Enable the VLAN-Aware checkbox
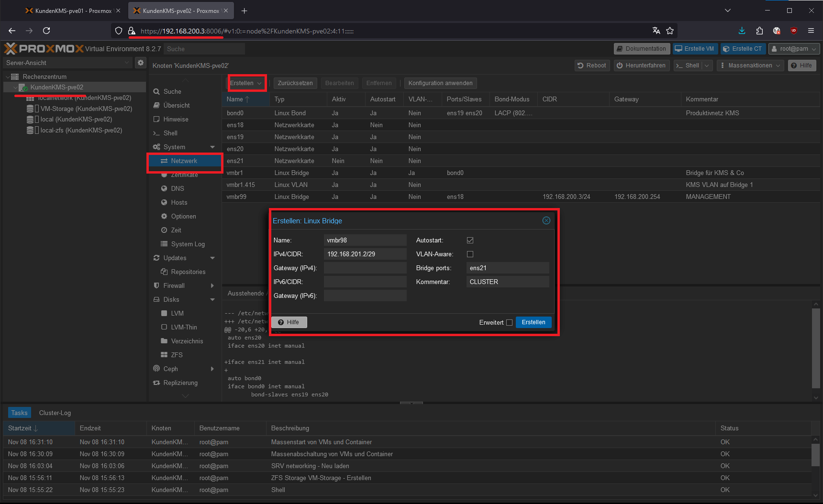Viewport: 823px width, 504px height. pyautogui.click(x=470, y=254)
